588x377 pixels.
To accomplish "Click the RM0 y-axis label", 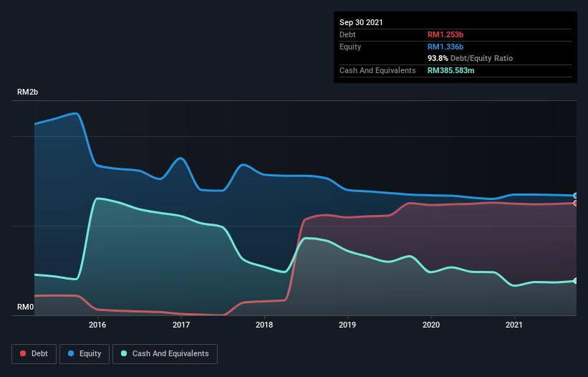I will (26, 307).
